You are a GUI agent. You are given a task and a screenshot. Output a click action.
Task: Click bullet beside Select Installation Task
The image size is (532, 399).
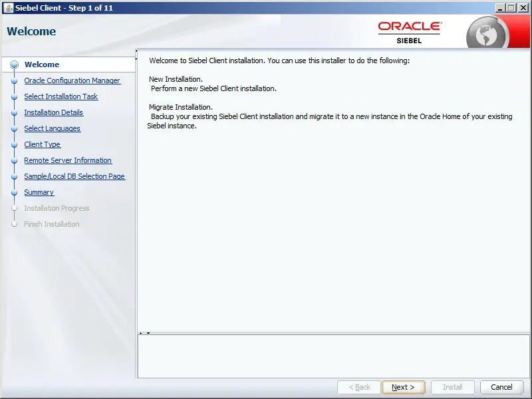tap(14, 96)
